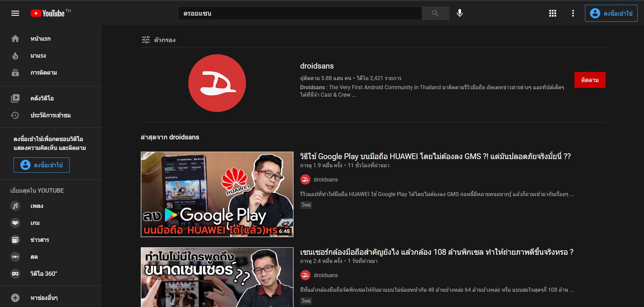
Task: Click top-right ลงชื่อเข้าใช้ sign-in button
Action: click(611, 13)
